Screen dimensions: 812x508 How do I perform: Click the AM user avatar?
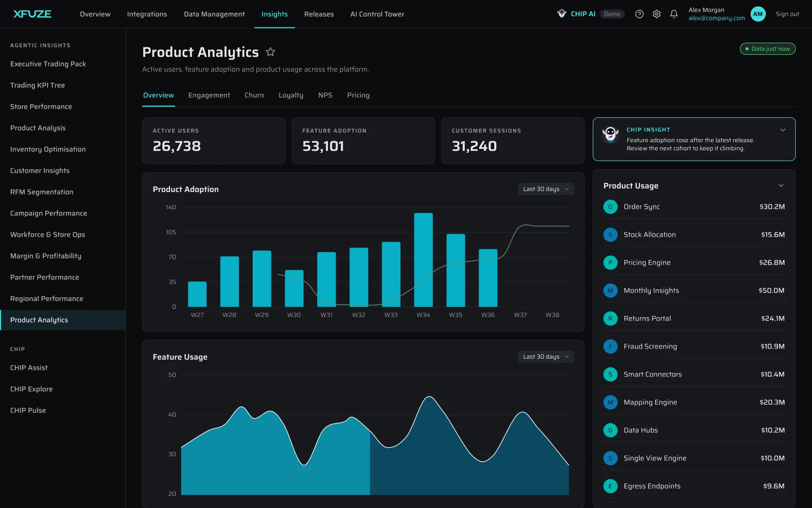[758, 14]
